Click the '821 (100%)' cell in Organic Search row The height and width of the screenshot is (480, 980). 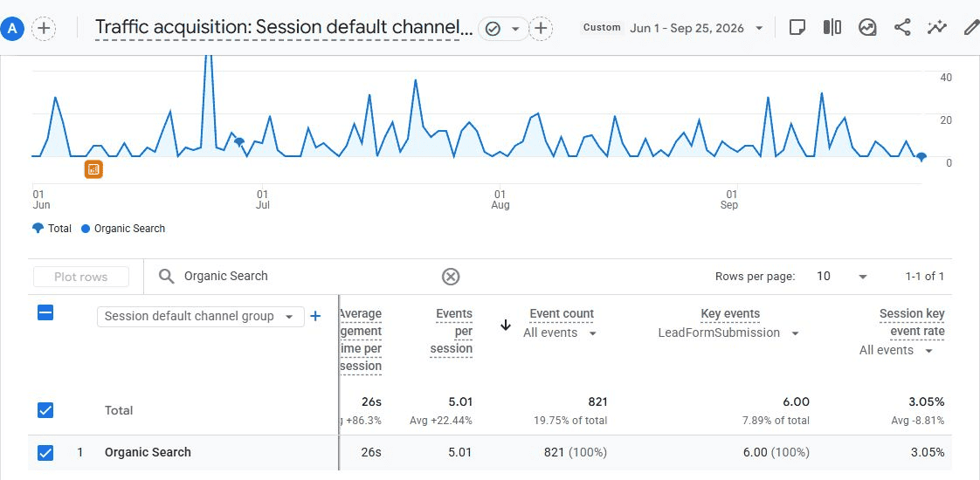pyautogui.click(x=576, y=453)
